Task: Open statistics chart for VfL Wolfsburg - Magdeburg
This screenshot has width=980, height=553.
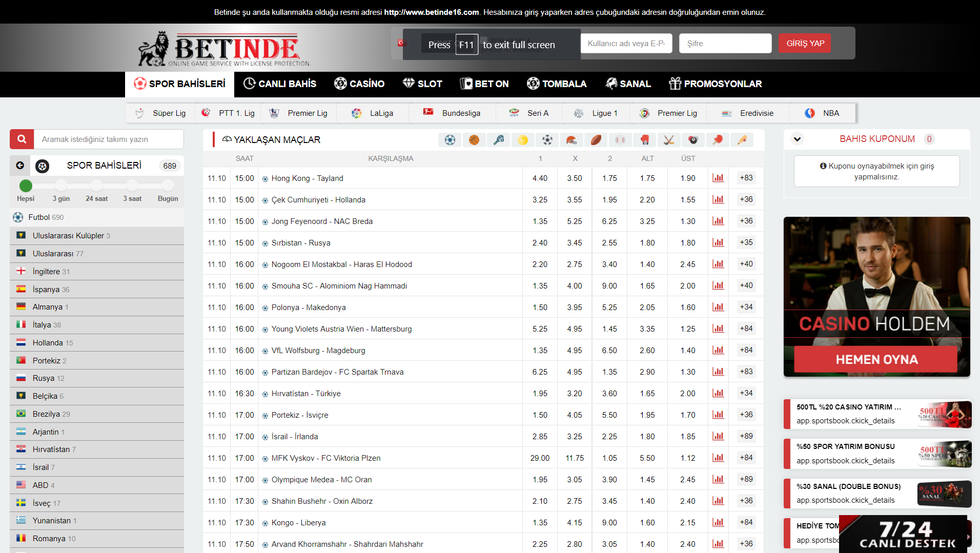Action: (x=718, y=350)
